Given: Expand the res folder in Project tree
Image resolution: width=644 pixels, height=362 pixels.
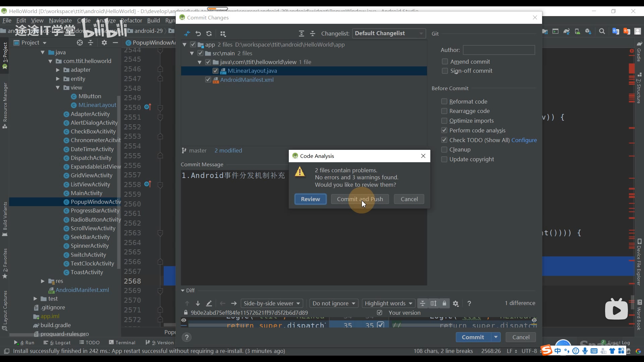Looking at the screenshot, I should [x=43, y=281].
